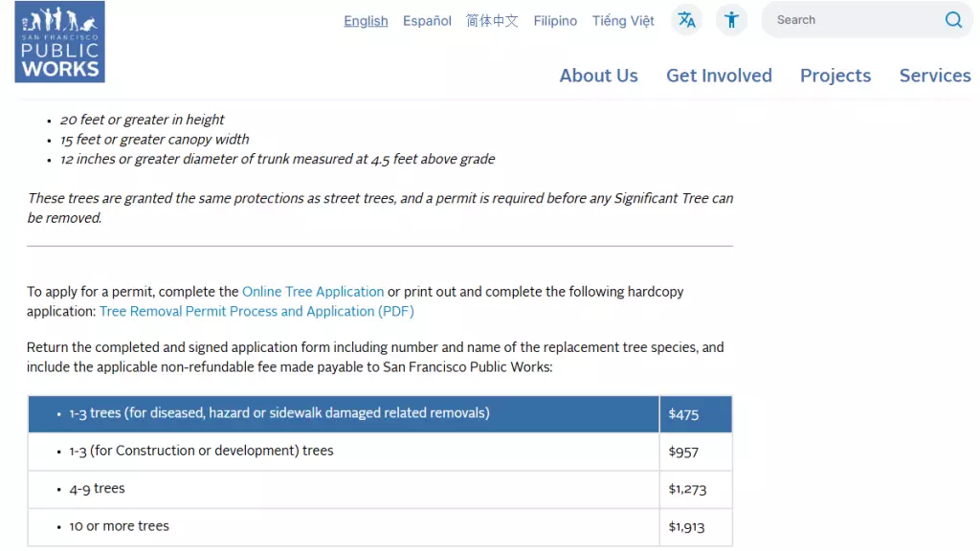Screen dimensions: 980x551
Task: Click the San Francisco Public Works logo
Action: tap(59, 42)
